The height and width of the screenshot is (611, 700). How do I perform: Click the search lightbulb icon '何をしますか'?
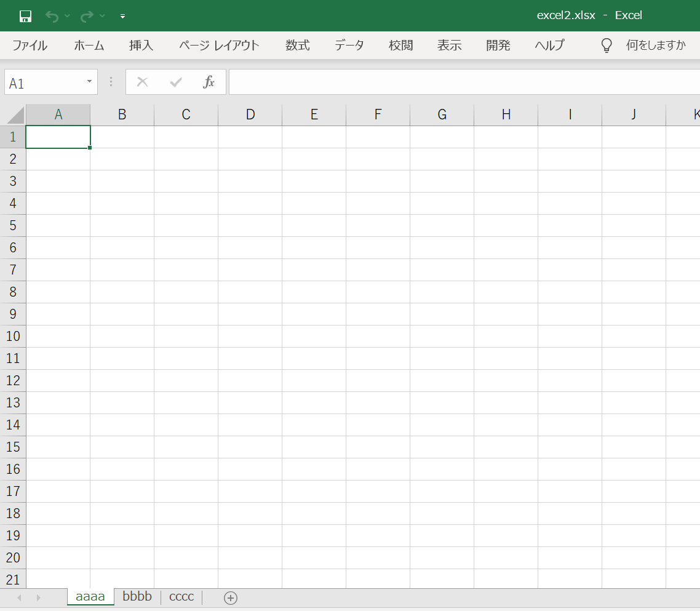tap(606, 44)
